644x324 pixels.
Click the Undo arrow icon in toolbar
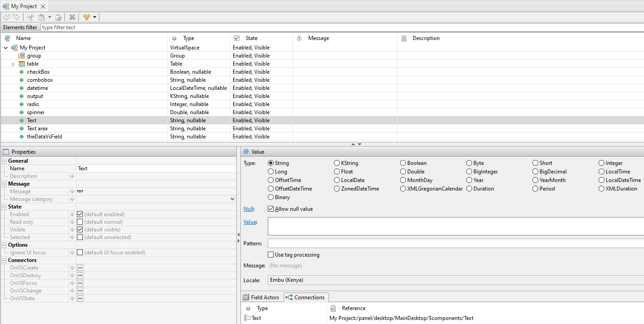(7, 17)
